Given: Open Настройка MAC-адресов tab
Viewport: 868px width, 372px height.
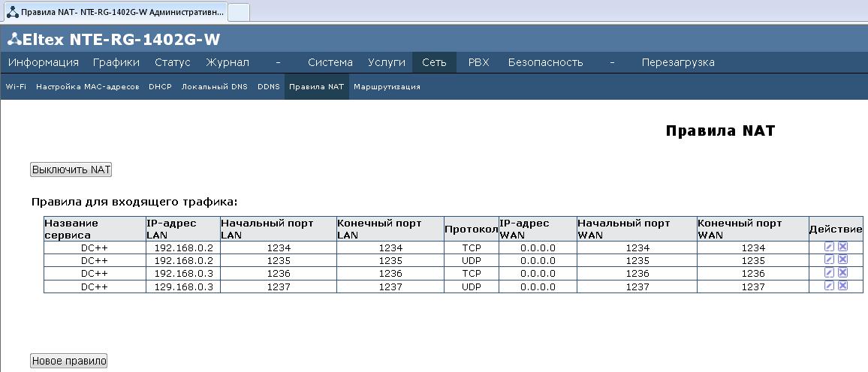Looking at the screenshot, I should (x=88, y=87).
